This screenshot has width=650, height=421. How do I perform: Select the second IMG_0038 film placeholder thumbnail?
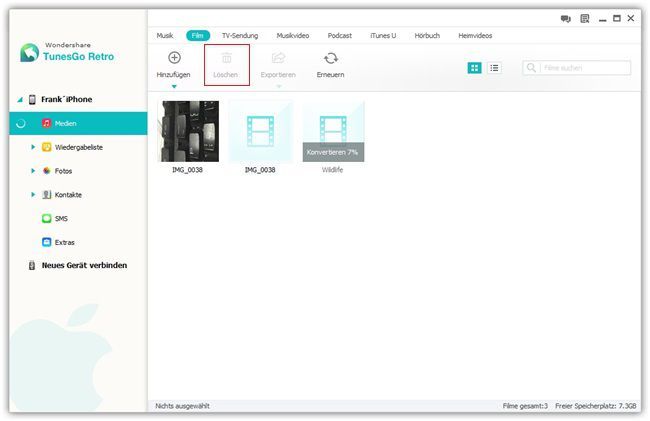click(260, 131)
